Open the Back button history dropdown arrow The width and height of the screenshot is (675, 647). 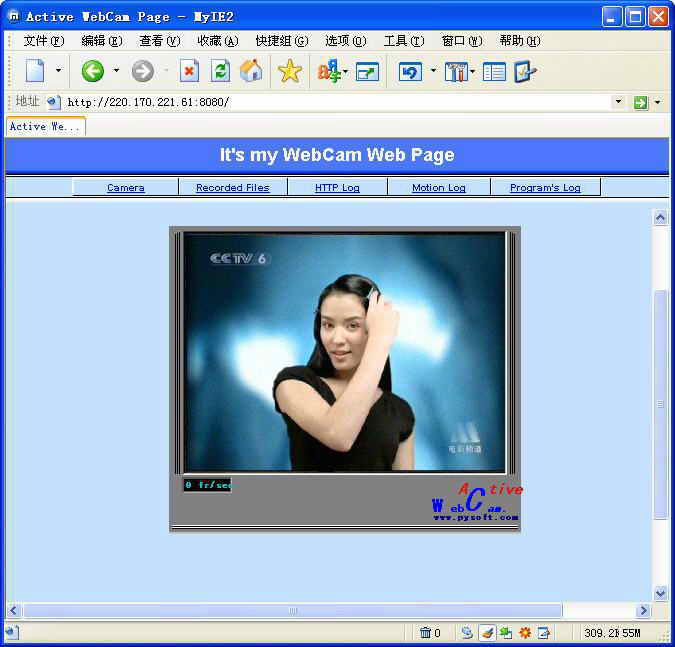(116, 71)
